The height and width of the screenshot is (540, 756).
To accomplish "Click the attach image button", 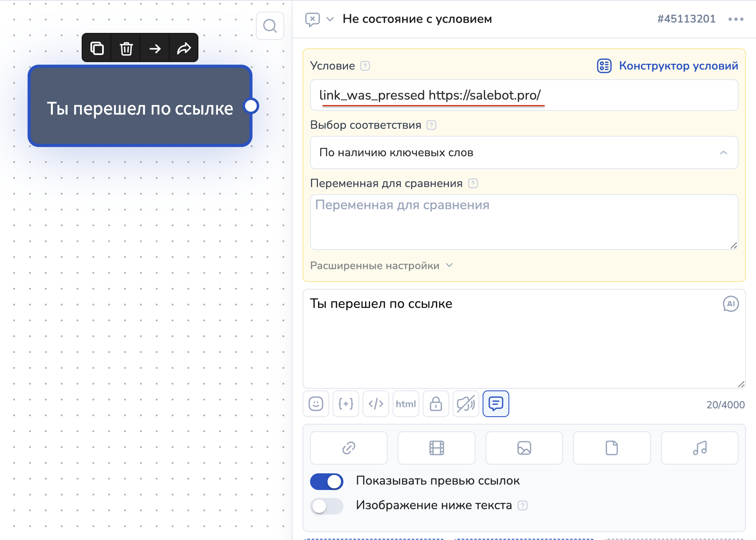I will point(524,448).
